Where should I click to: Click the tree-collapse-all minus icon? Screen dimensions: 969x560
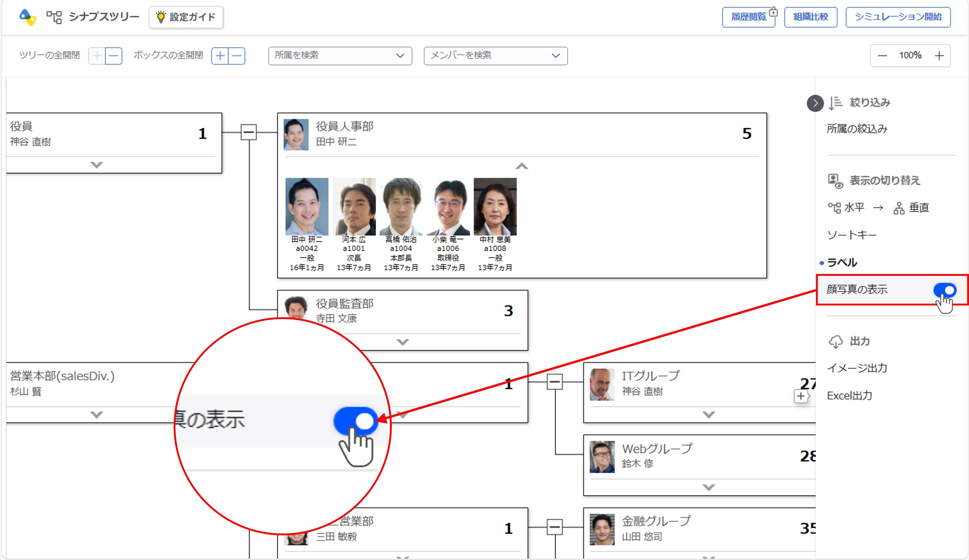114,56
